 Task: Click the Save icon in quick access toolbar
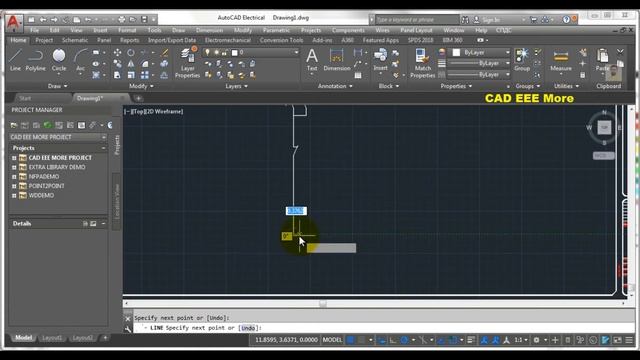click(144, 19)
